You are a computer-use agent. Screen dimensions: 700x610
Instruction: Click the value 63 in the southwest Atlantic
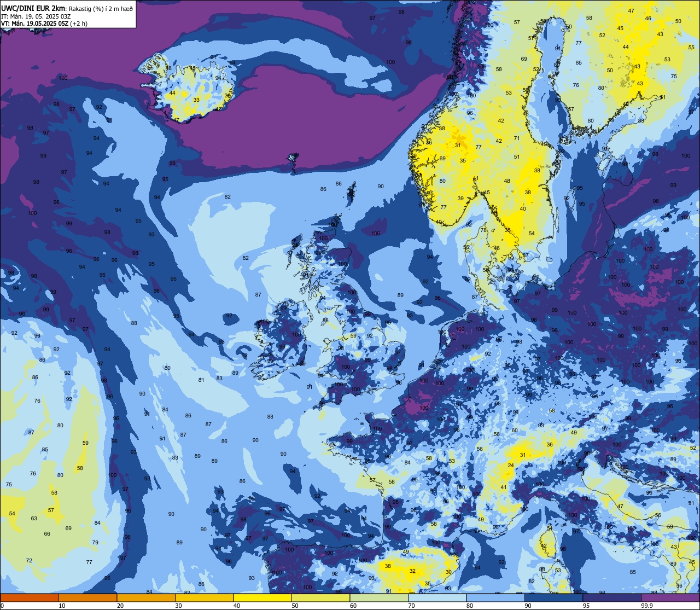click(34, 519)
